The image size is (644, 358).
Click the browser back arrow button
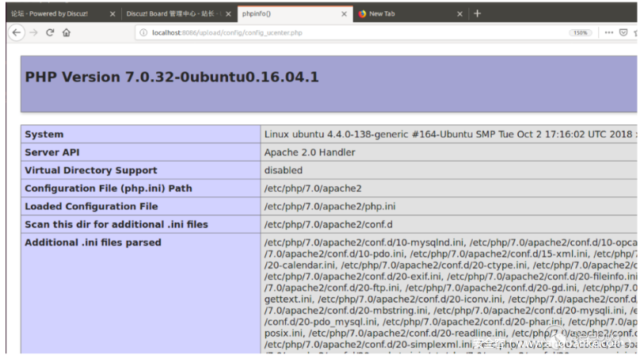[x=16, y=32]
